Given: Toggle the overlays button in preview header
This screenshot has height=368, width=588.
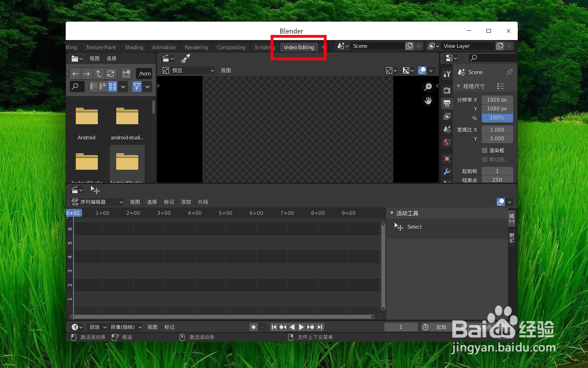Looking at the screenshot, I should point(422,70).
